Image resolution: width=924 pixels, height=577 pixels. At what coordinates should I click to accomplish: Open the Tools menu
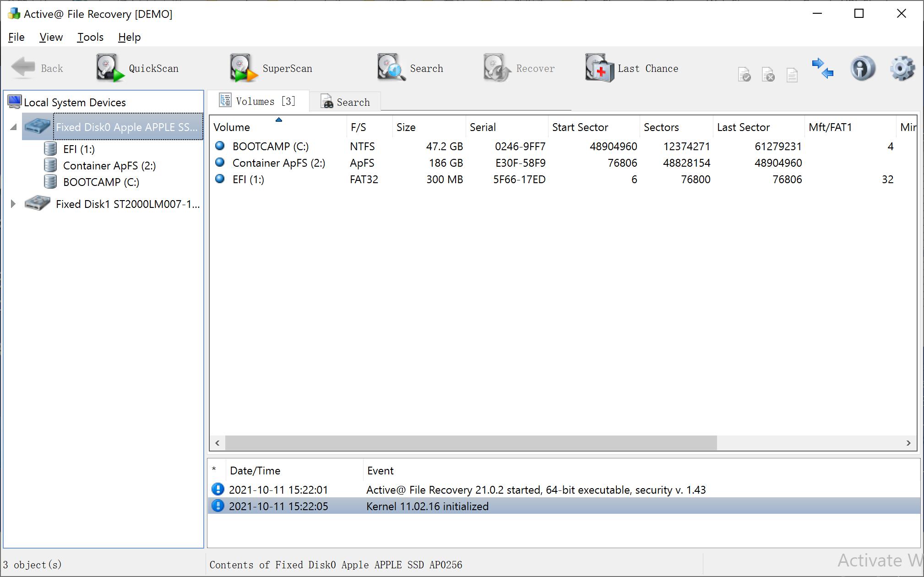pos(90,37)
